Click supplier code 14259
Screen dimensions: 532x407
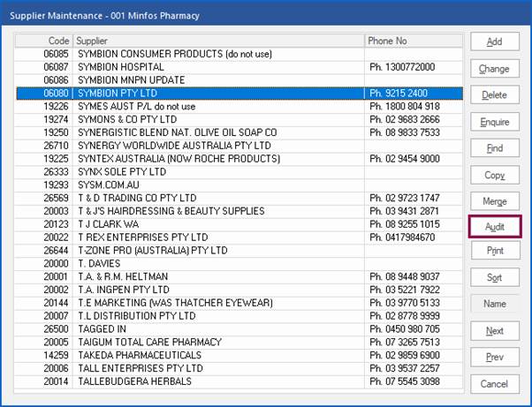[56, 355]
